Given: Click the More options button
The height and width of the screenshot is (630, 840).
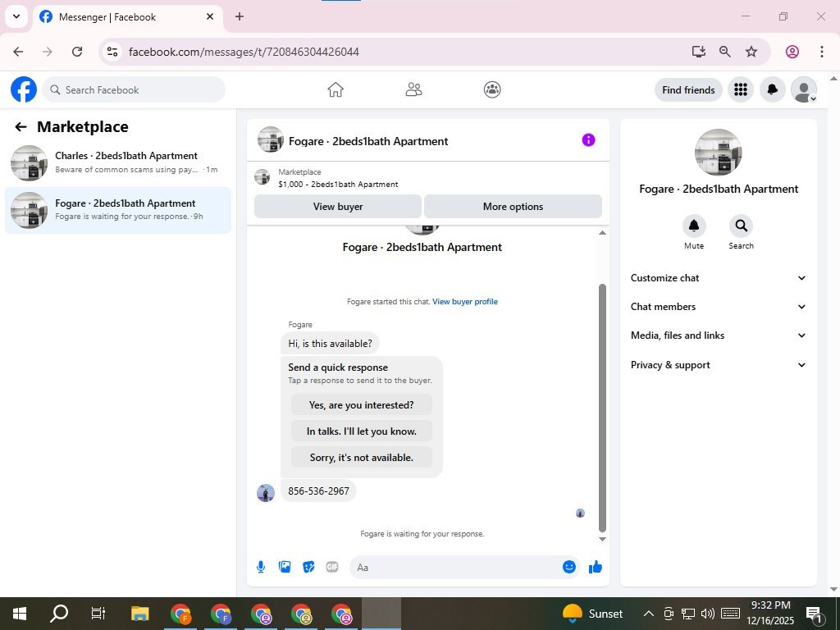Looking at the screenshot, I should tap(513, 206).
